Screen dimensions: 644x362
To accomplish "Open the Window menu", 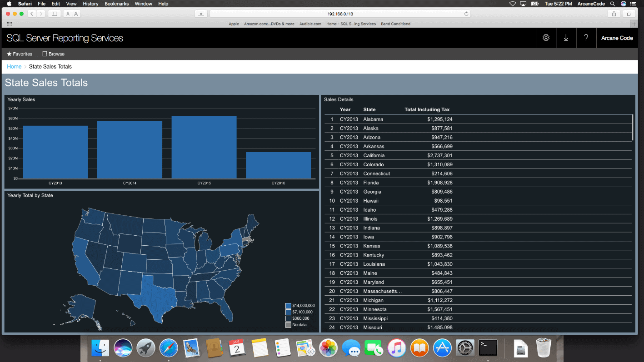I will (144, 4).
